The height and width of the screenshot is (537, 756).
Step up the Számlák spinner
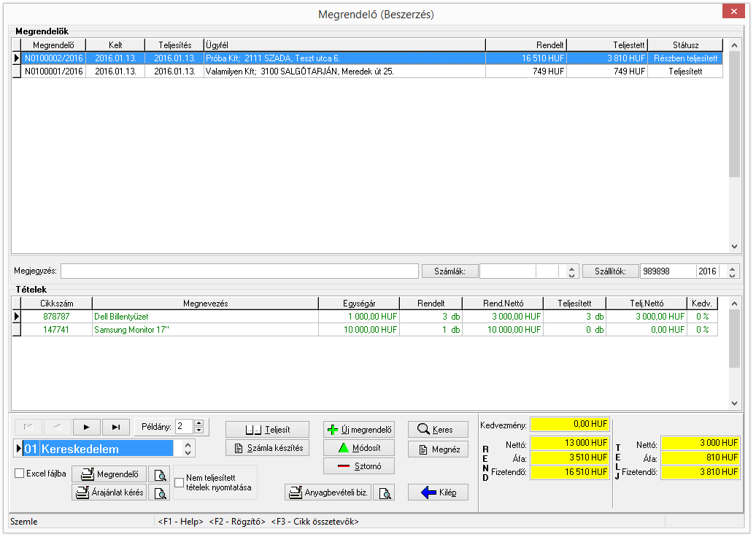coord(572,268)
